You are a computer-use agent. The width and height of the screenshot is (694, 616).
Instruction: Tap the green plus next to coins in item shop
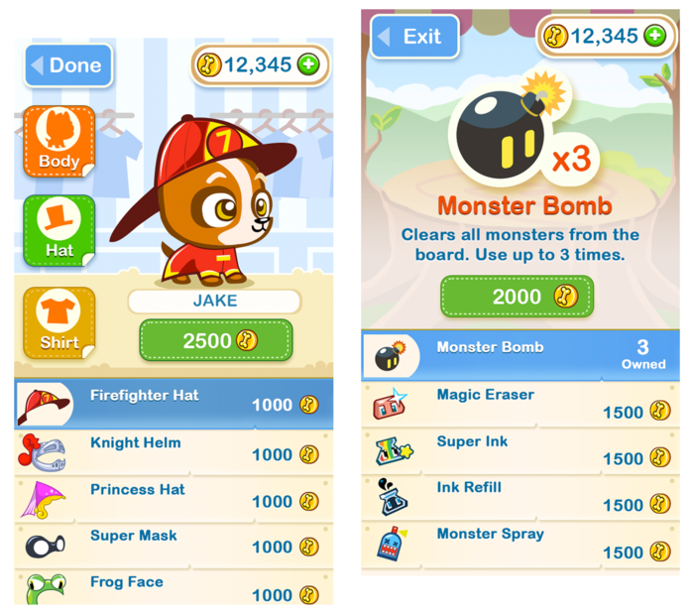654,36
